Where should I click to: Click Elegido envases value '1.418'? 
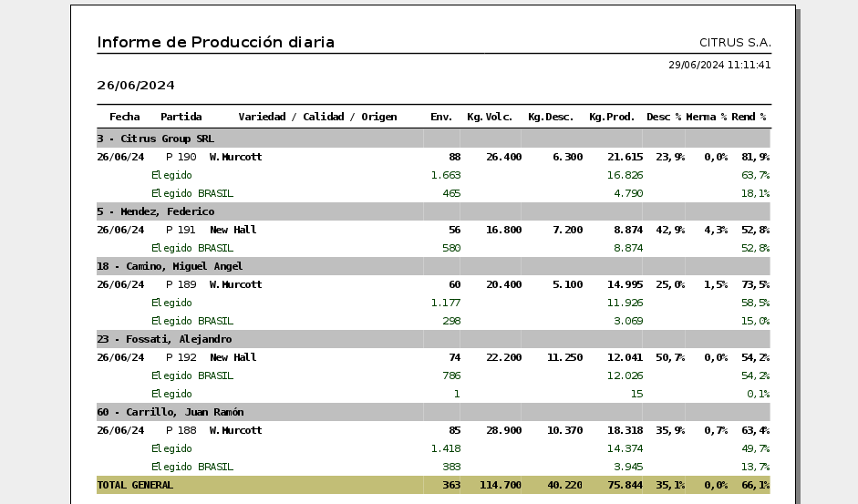point(446,448)
